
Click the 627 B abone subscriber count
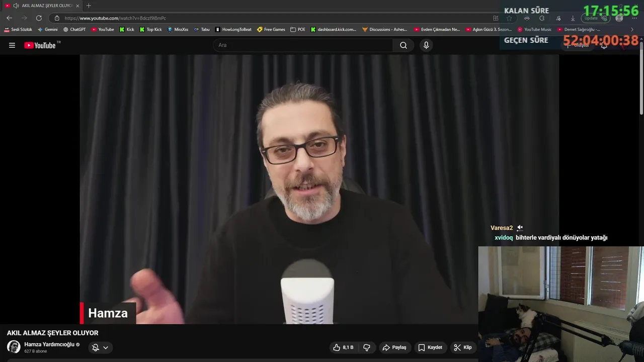[35, 351]
